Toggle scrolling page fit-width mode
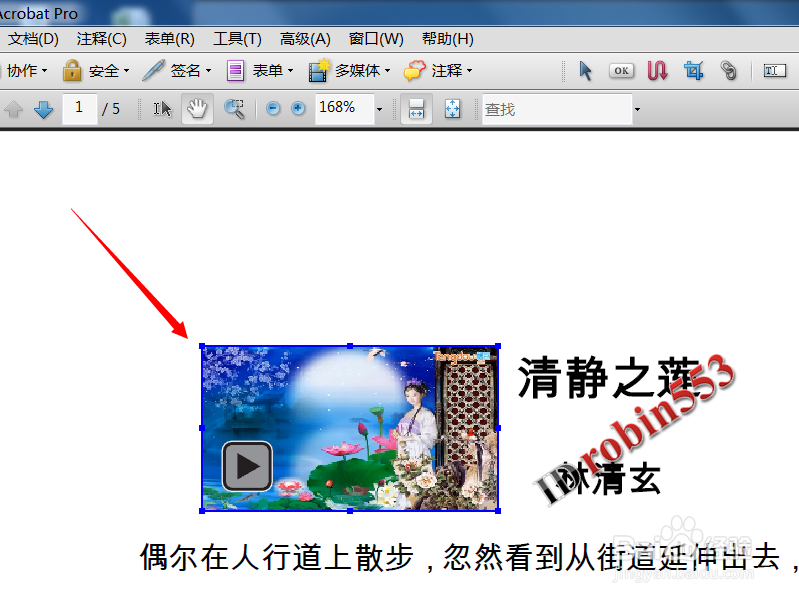The image size is (799, 601). (416, 109)
